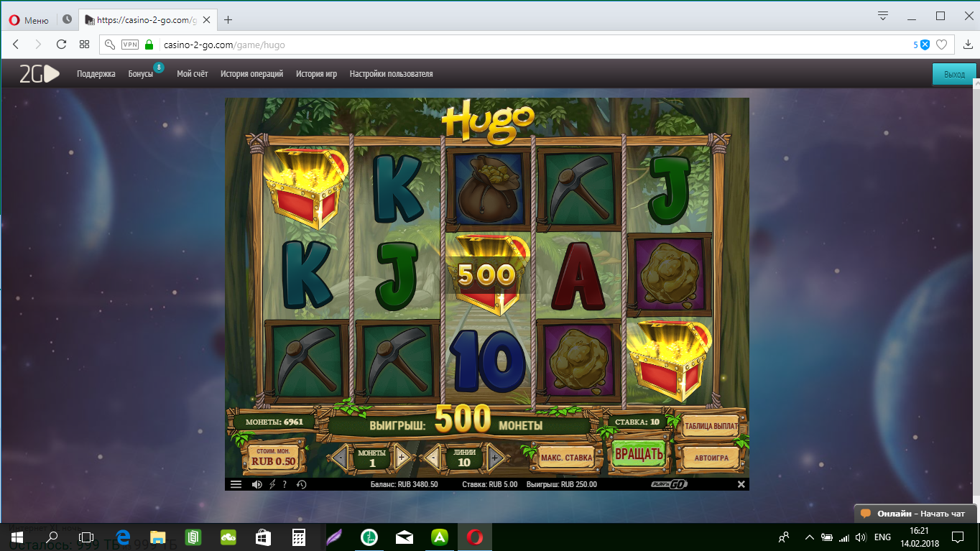
Task: Expand hidden tray icons chevron
Action: coord(810,537)
